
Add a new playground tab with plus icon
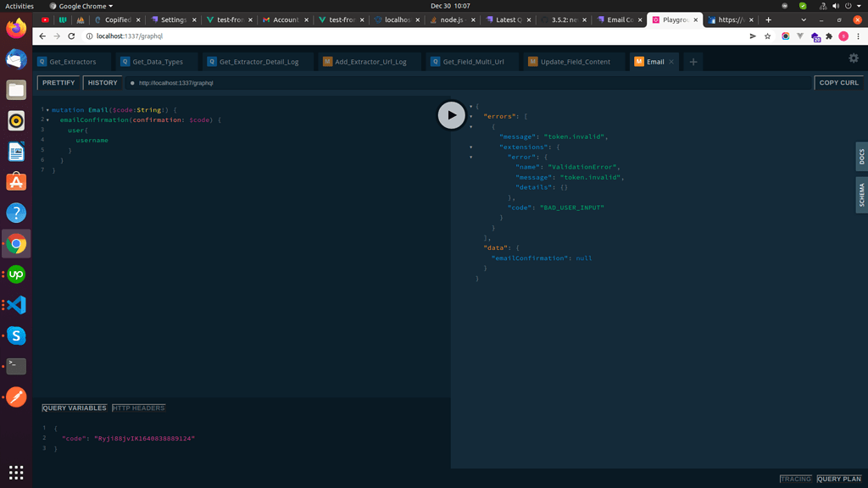click(693, 61)
